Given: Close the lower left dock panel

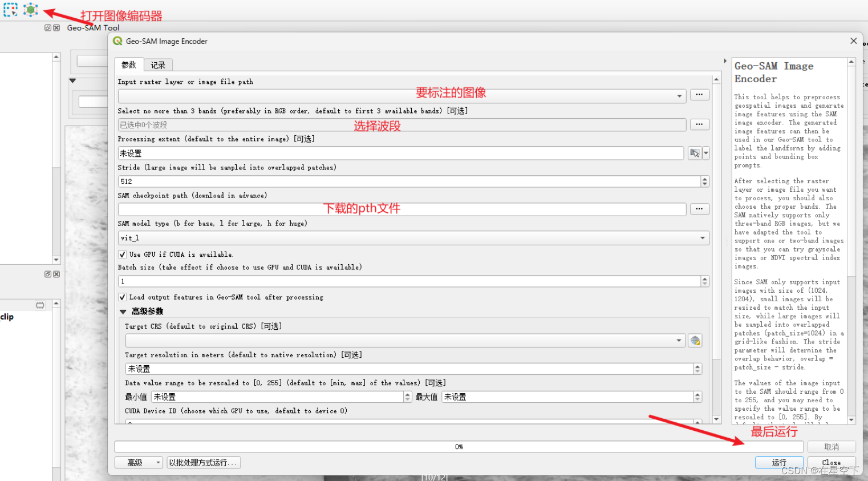Looking at the screenshot, I should pos(56,274).
